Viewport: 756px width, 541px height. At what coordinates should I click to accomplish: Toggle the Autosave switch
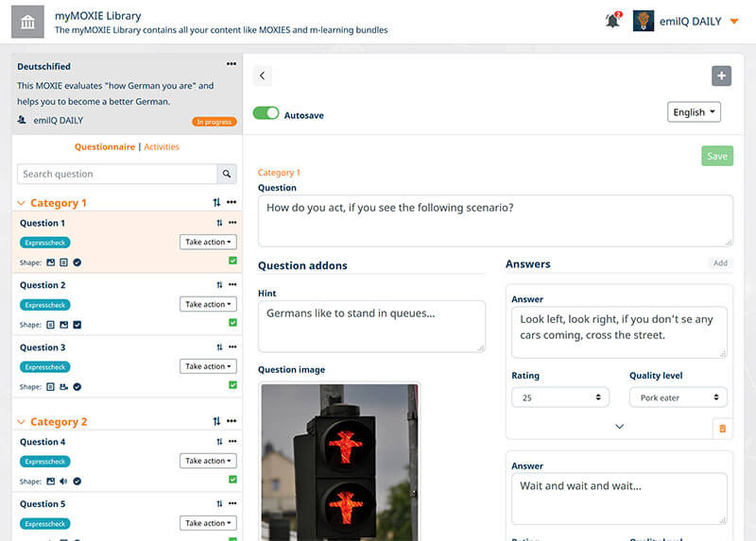coord(266,113)
